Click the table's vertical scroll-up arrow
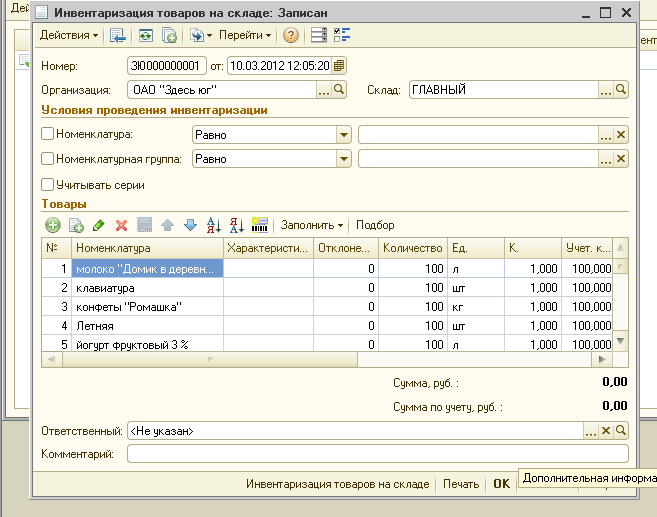This screenshot has width=657, height=517. [621, 248]
